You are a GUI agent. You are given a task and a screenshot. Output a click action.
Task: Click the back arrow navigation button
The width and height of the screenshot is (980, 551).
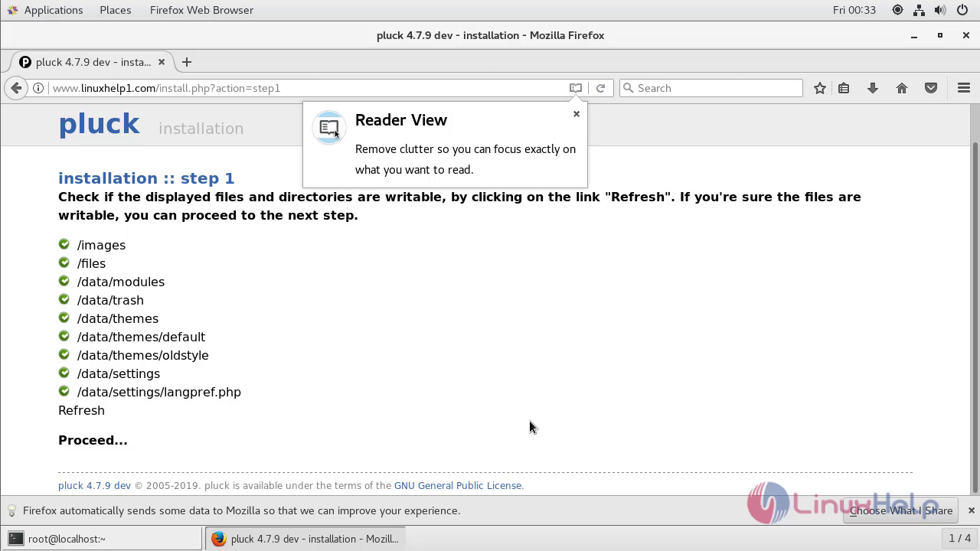16,88
